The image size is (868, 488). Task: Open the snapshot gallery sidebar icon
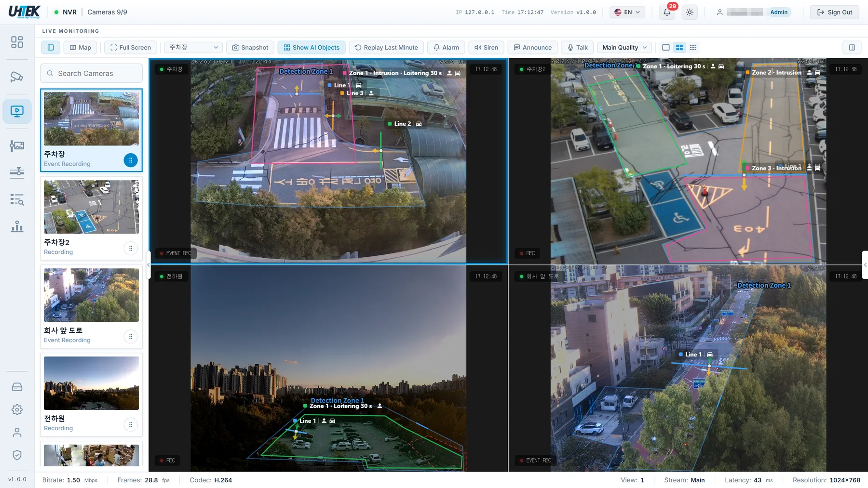[17, 145]
